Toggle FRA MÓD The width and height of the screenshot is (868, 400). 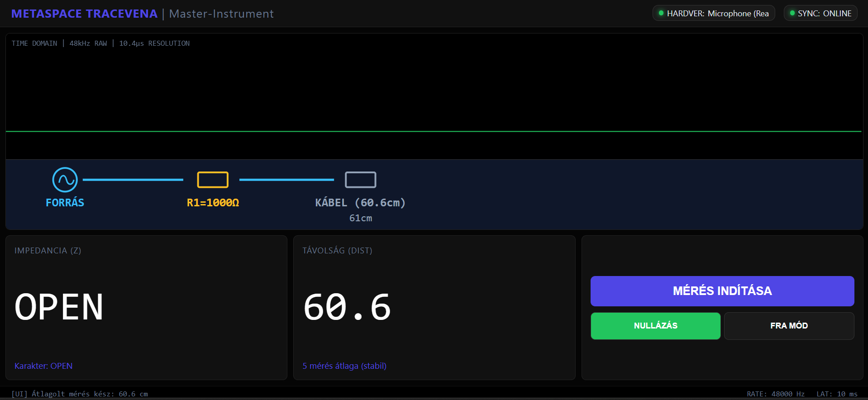(789, 326)
